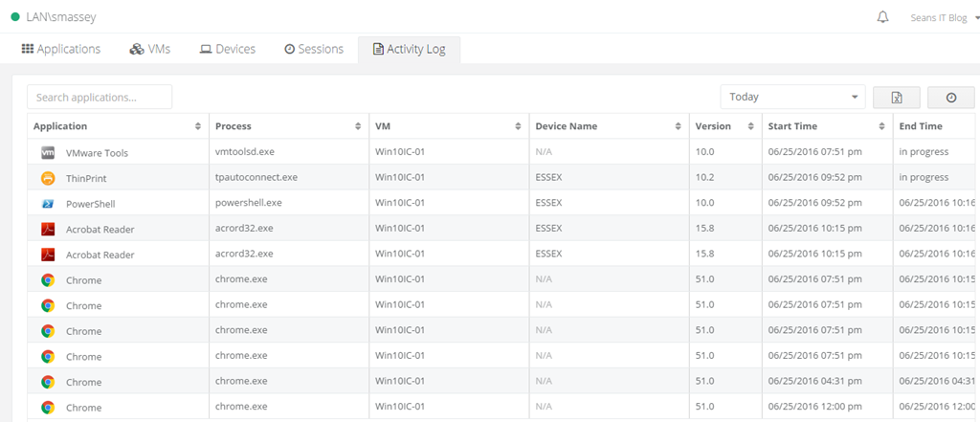
Task: Click the first Chrome icon in list
Action: [x=48, y=280]
